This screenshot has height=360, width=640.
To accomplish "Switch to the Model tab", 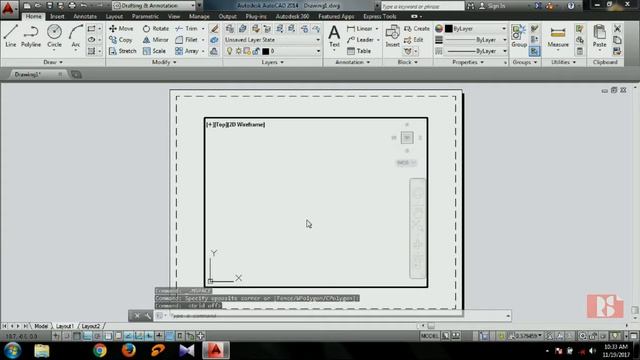I will point(41,326).
